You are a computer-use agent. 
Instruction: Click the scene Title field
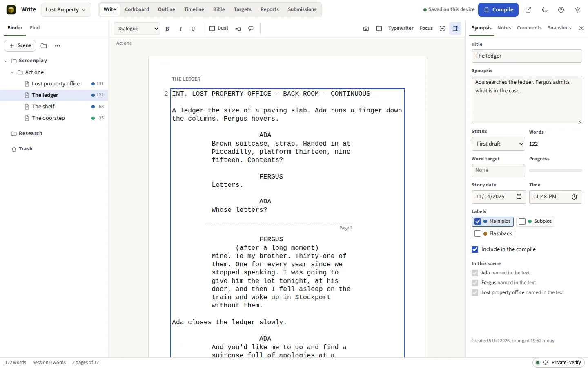(527, 56)
